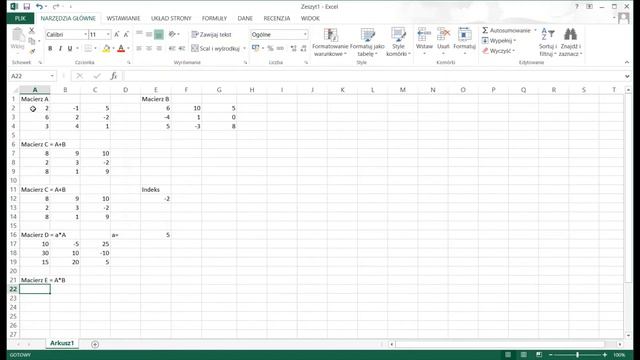Screen dimensions: 640x360
Task: Add a new sheet
Action: tap(95, 344)
